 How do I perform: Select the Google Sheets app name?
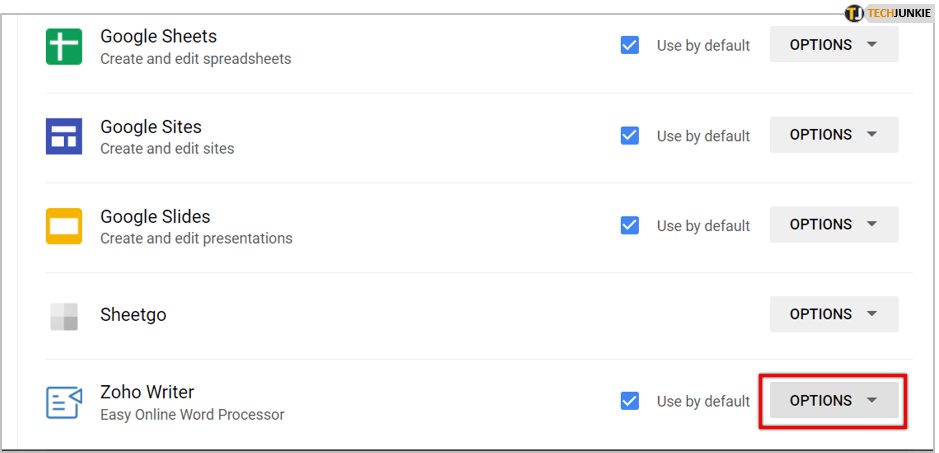158,36
